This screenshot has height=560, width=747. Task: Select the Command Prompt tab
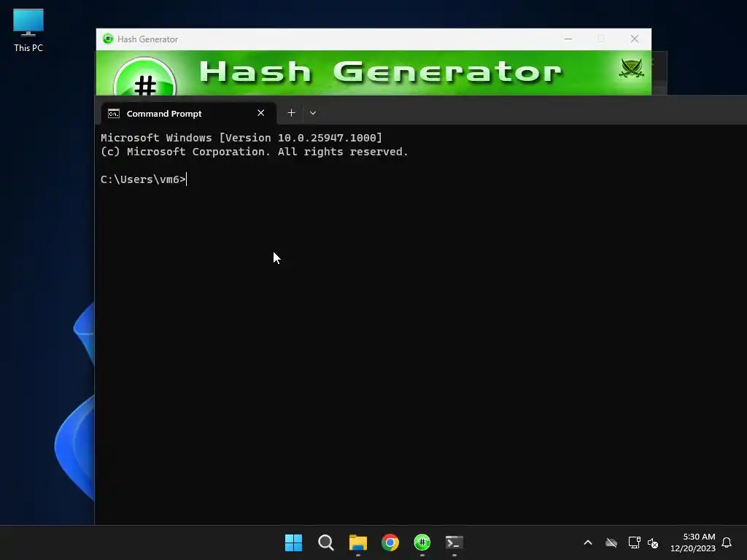tap(188, 113)
